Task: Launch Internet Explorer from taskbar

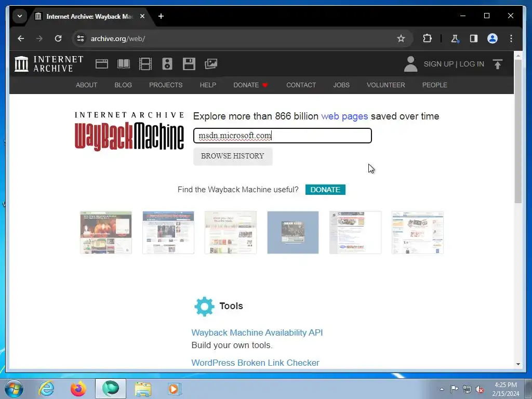Action: point(46,389)
